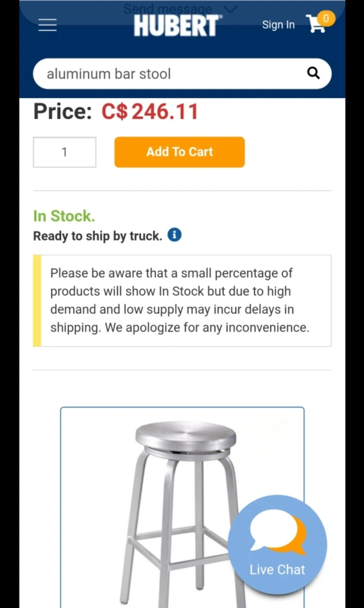Focus the aluminum bar stool search field
The width and height of the screenshot is (364, 608).
[172, 74]
